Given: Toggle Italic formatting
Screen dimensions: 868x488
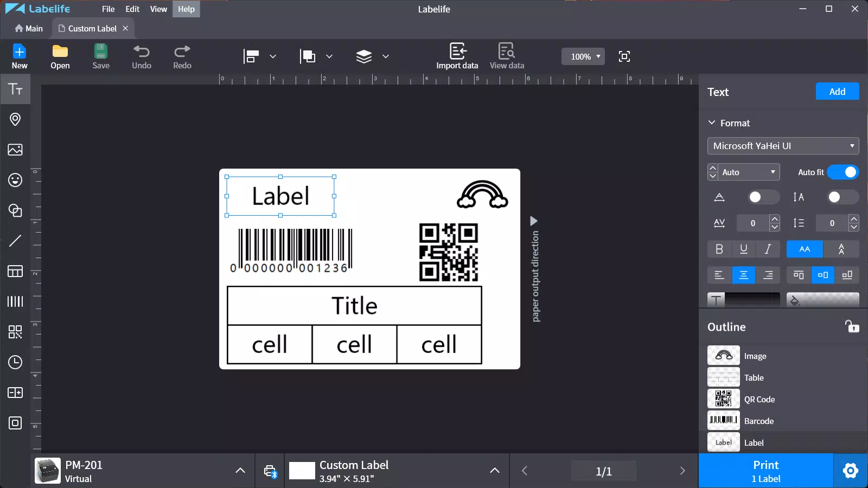Looking at the screenshot, I should [x=768, y=249].
